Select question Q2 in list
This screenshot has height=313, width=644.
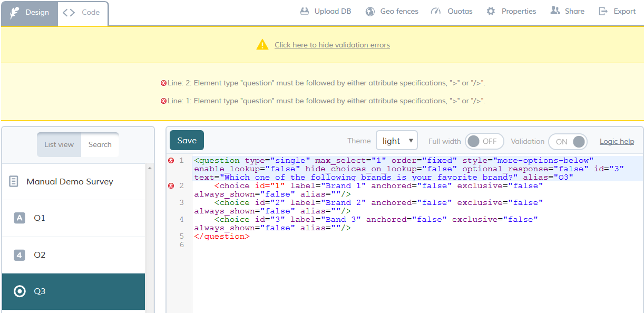pos(74,255)
